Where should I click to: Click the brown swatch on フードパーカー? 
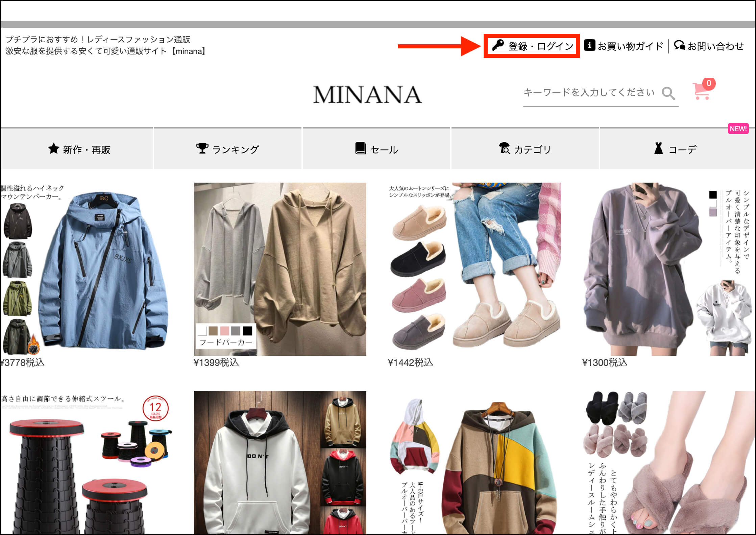(x=213, y=330)
